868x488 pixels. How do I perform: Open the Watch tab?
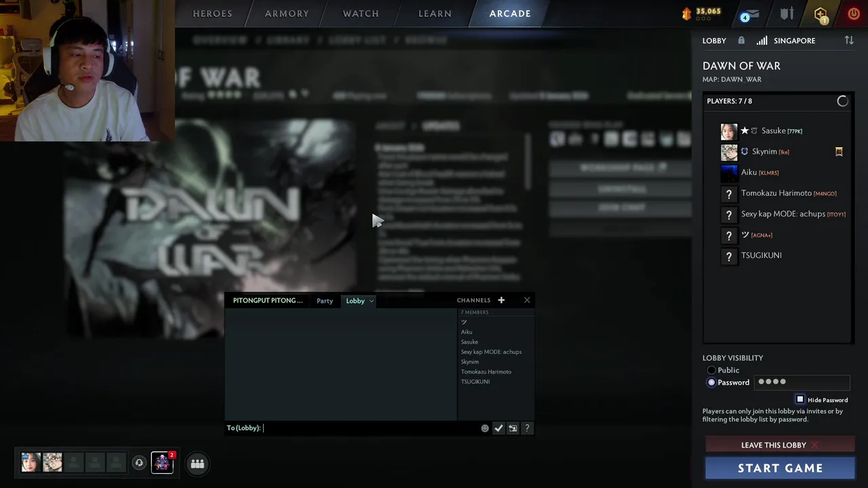[x=361, y=14]
